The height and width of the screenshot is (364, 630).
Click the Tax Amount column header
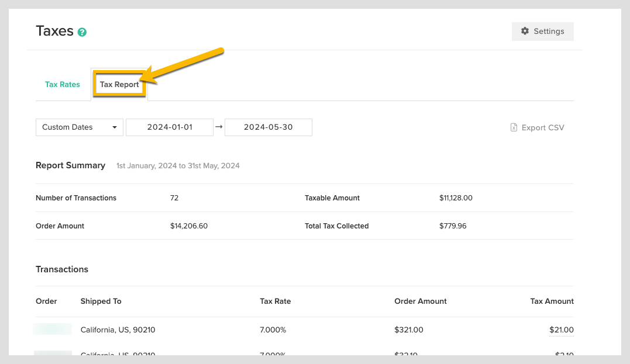552,301
